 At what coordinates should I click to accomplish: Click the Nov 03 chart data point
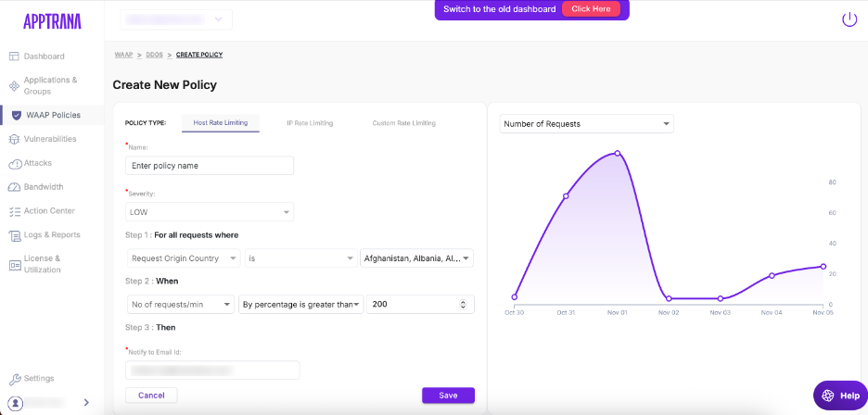tap(721, 298)
